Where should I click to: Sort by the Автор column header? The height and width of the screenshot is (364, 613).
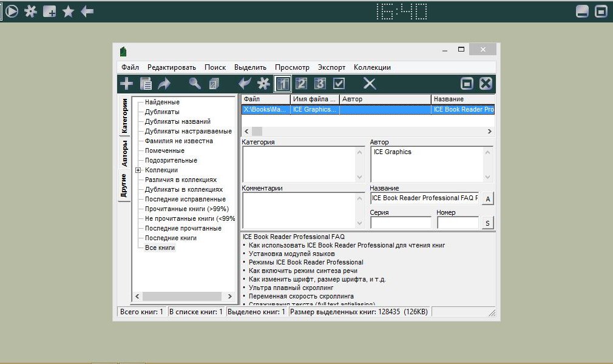(x=385, y=99)
